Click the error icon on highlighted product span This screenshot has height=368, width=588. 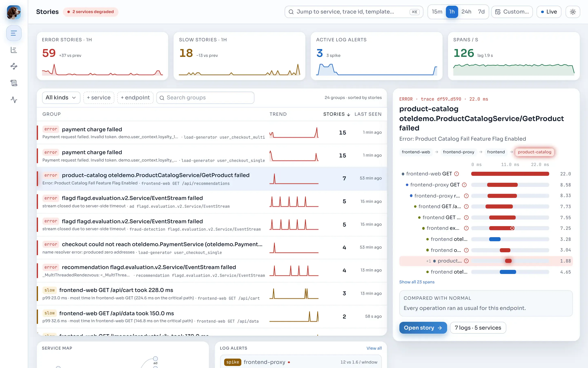point(466,261)
